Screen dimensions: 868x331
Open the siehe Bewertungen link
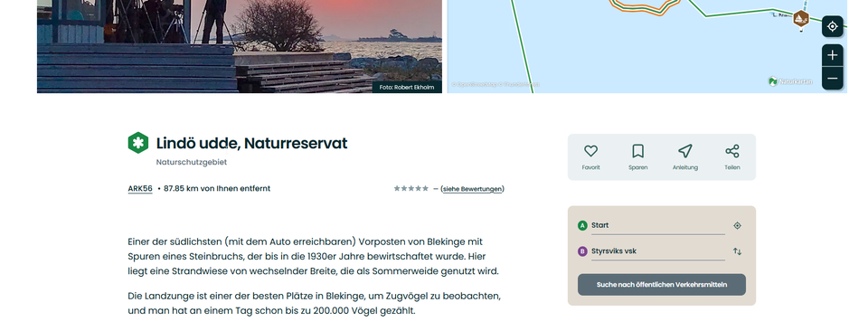click(472, 189)
